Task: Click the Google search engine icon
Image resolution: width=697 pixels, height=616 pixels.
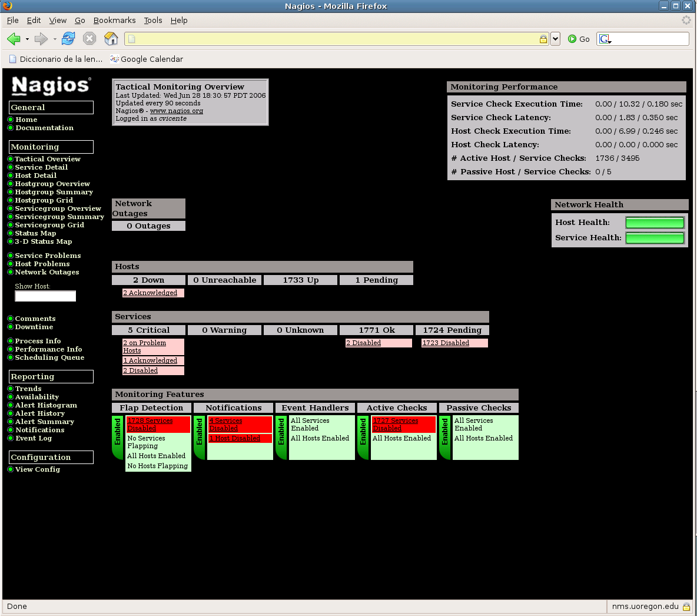Action: click(x=605, y=39)
